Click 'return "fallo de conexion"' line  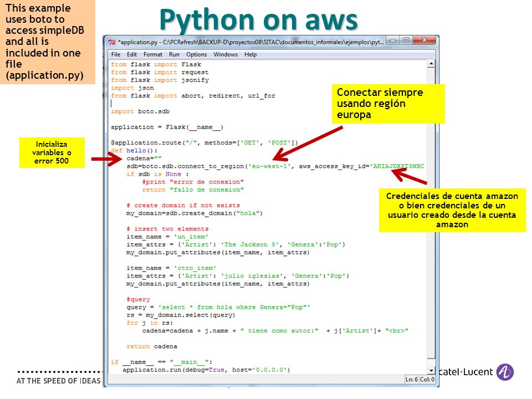[x=193, y=190]
